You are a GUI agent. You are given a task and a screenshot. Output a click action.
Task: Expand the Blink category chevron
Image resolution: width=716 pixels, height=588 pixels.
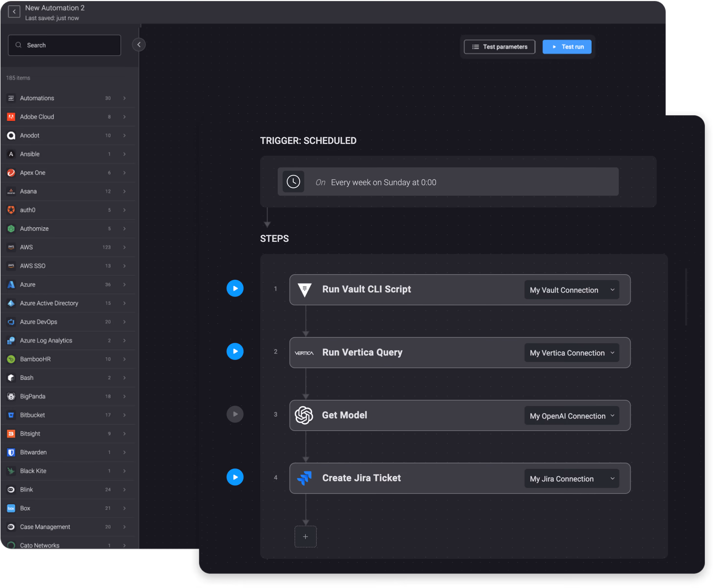tap(125, 490)
